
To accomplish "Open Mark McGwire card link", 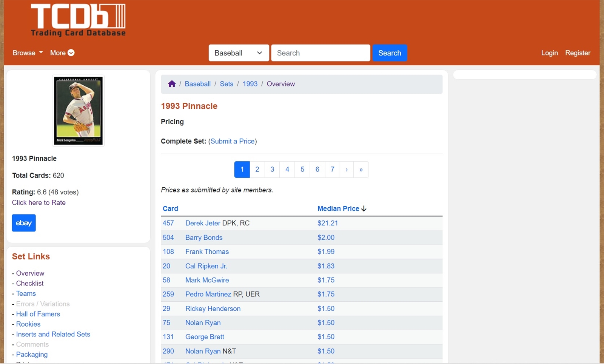I will (x=207, y=280).
